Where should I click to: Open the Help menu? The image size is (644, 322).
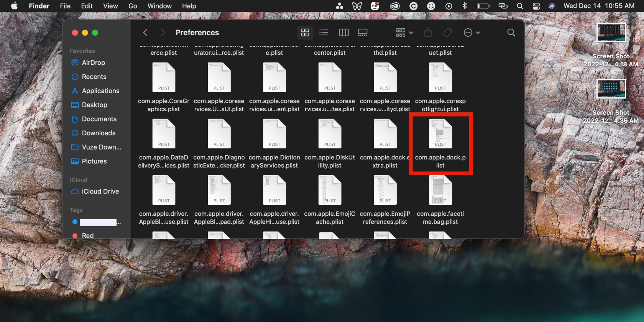click(189, 6)
